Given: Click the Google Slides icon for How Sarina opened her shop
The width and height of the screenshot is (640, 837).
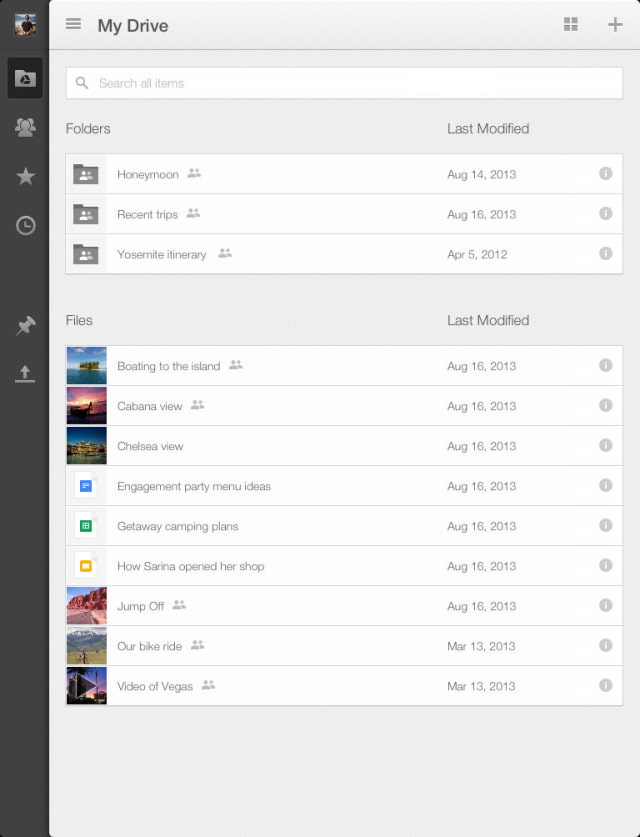Looking at the screenshot, I should pyautogui.click(x=86, y=565).
